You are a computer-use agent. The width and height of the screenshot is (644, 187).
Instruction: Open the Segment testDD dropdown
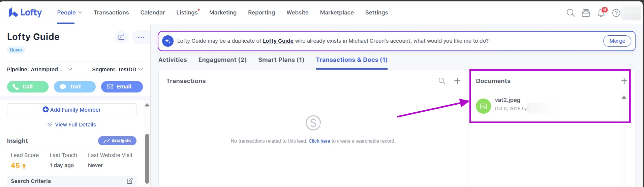(x=141, y=69)
